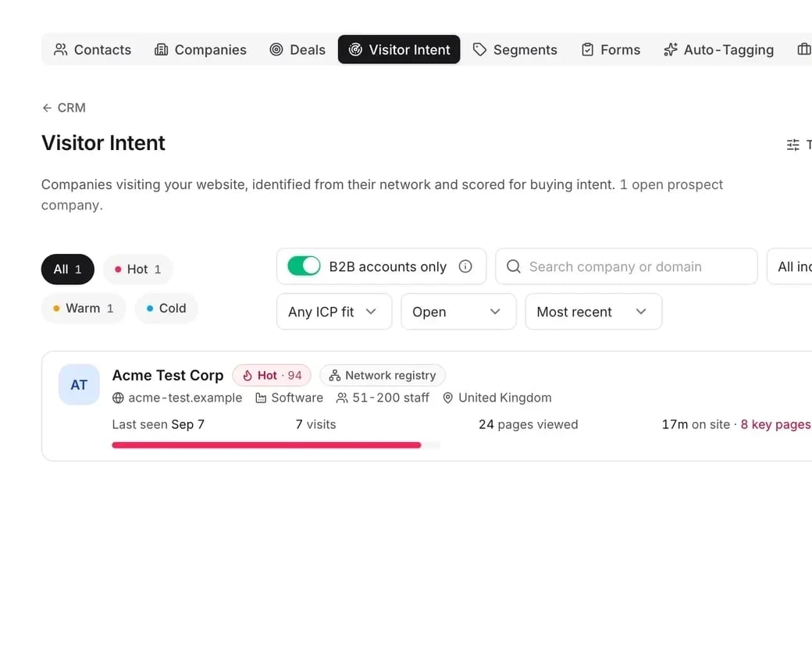Click the factory icon beside Software

click(x=261, y=398)
